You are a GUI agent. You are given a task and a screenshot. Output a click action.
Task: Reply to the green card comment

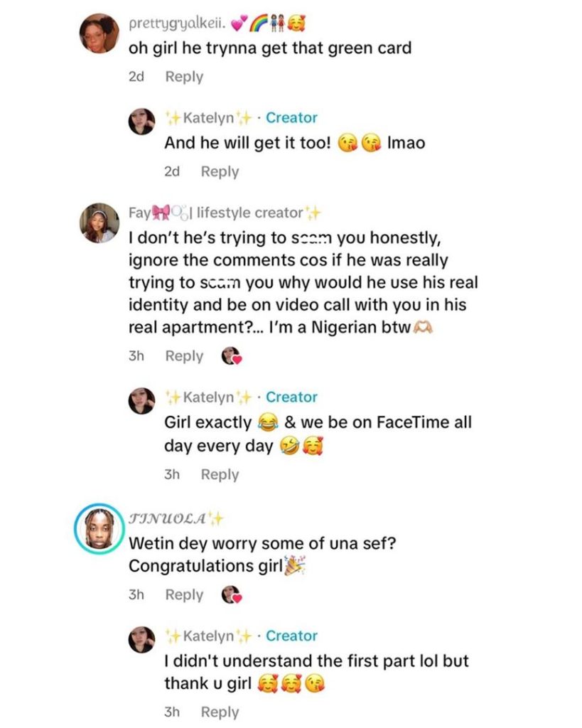click(x=184, y=77)
